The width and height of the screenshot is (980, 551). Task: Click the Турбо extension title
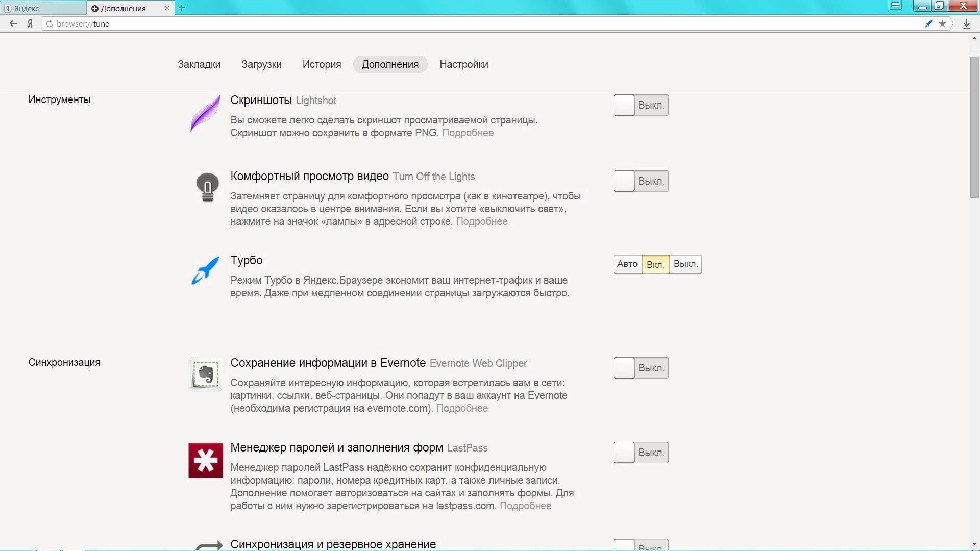(x=247, y=260)
